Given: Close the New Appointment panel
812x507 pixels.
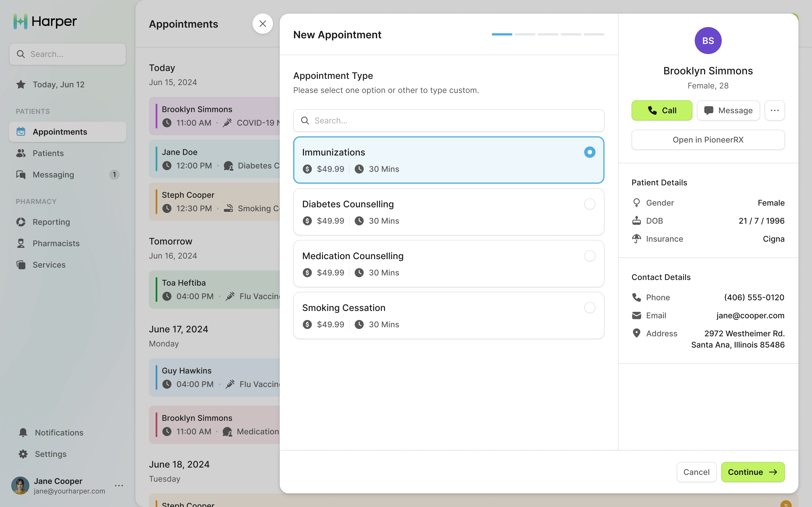Looking at the screenshot, I should click(262, 24).
